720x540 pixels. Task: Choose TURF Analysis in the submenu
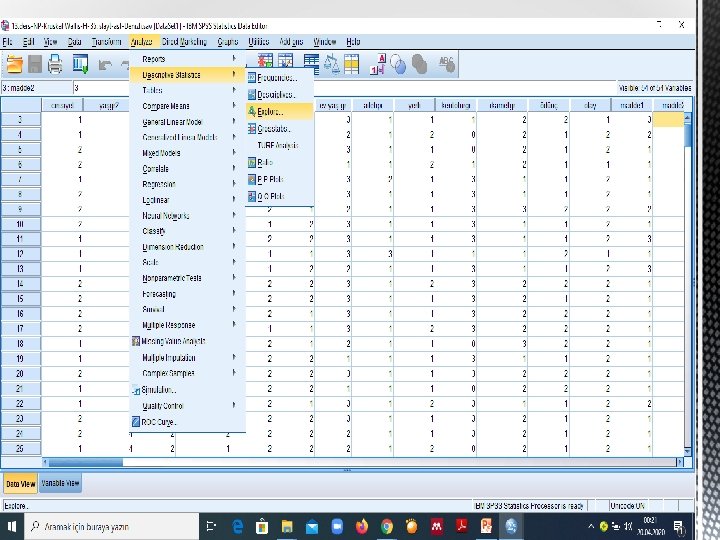point(280,145)
